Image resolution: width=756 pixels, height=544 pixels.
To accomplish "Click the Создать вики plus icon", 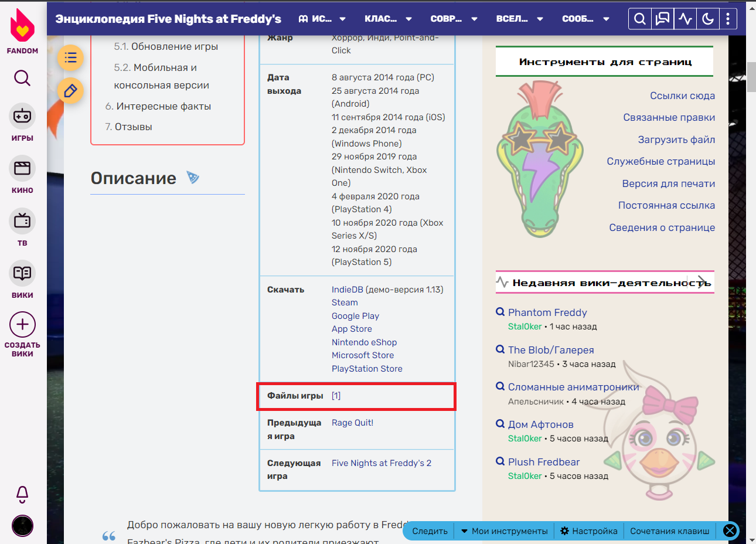I will [x=22, y=324].
